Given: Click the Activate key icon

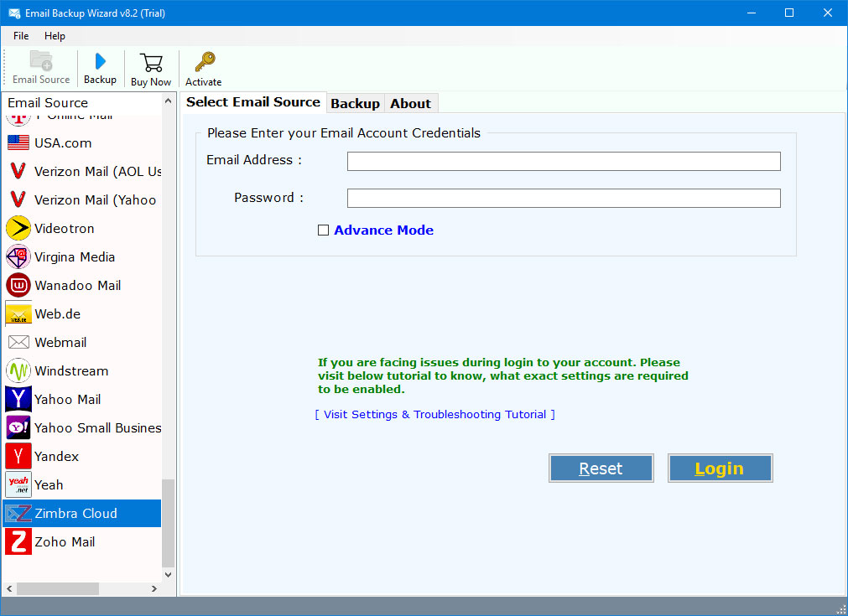Looking at the screenshot, I should point(205,62).
